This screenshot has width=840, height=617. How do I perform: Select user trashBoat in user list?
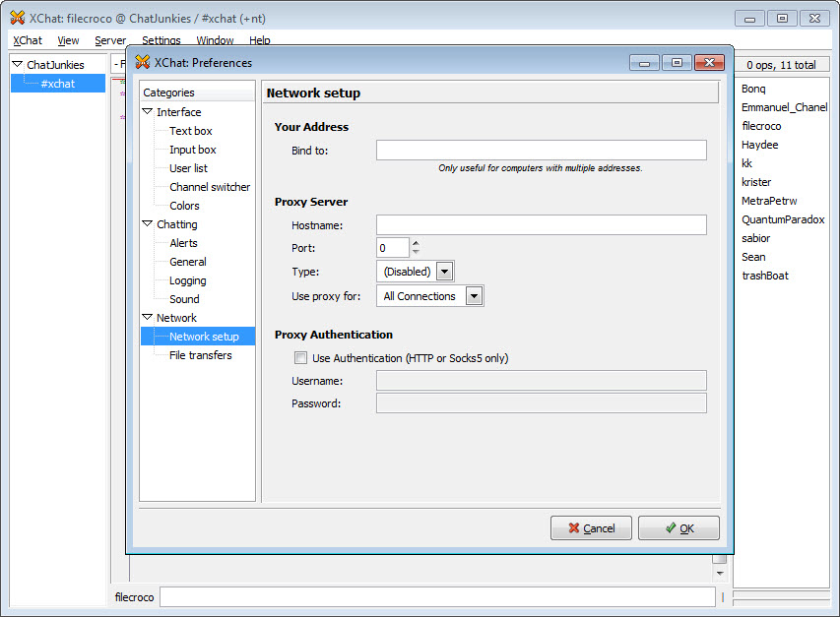pyautogui.click(x=765, y=276)
